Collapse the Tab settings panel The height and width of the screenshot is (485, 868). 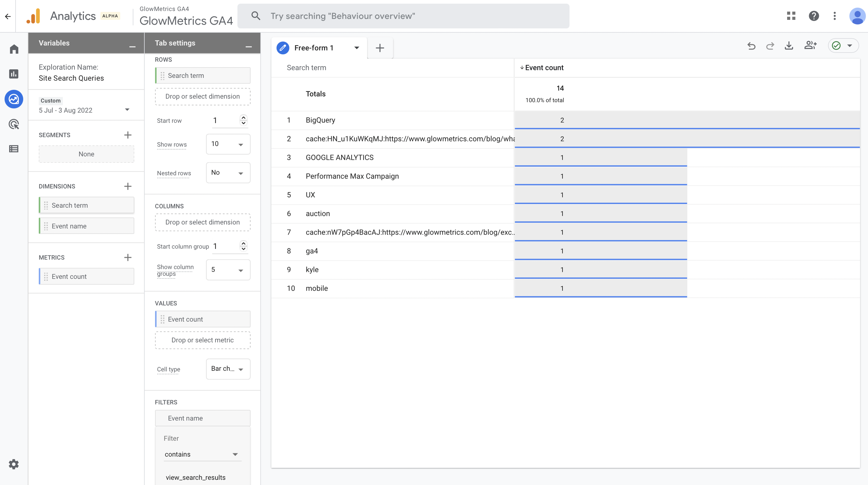[249, 47]
